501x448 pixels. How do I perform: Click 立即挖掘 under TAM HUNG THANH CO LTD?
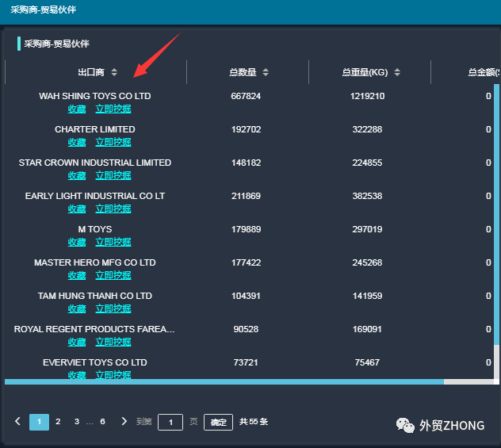tap(113, 308)
